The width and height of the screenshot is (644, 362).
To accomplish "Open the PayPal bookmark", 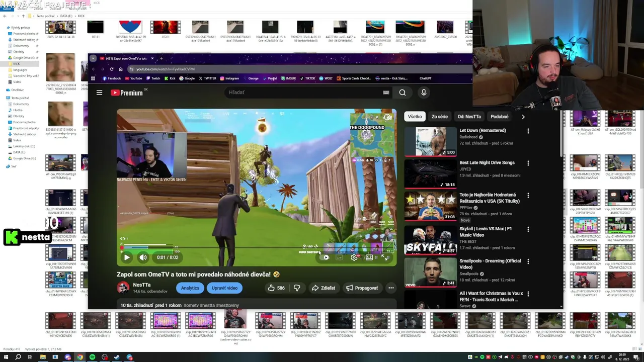I will 269,78.
